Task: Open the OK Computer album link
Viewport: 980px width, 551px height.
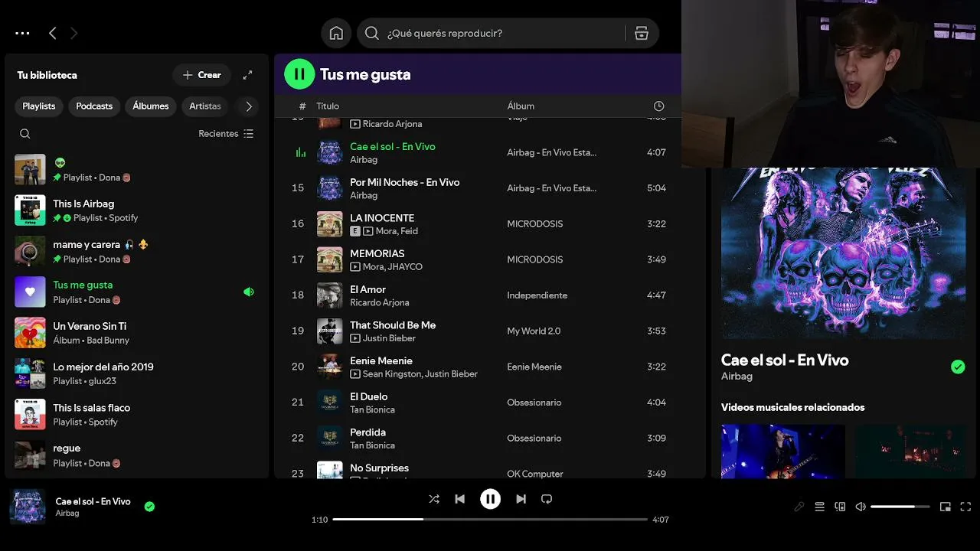Action: (x=535, y=474)
